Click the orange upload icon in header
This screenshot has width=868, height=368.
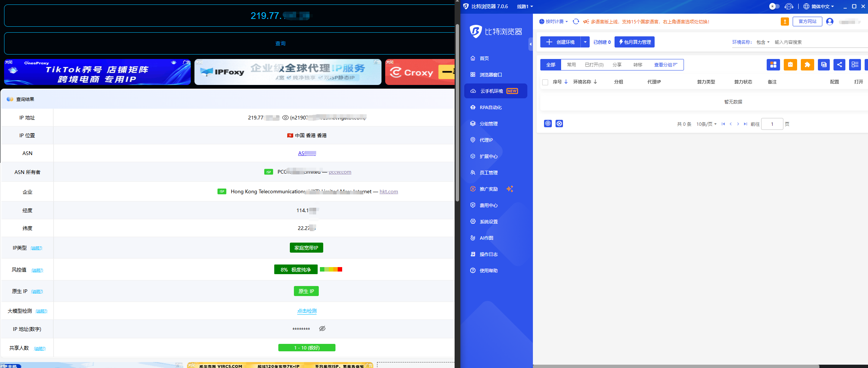click(785, 22)
